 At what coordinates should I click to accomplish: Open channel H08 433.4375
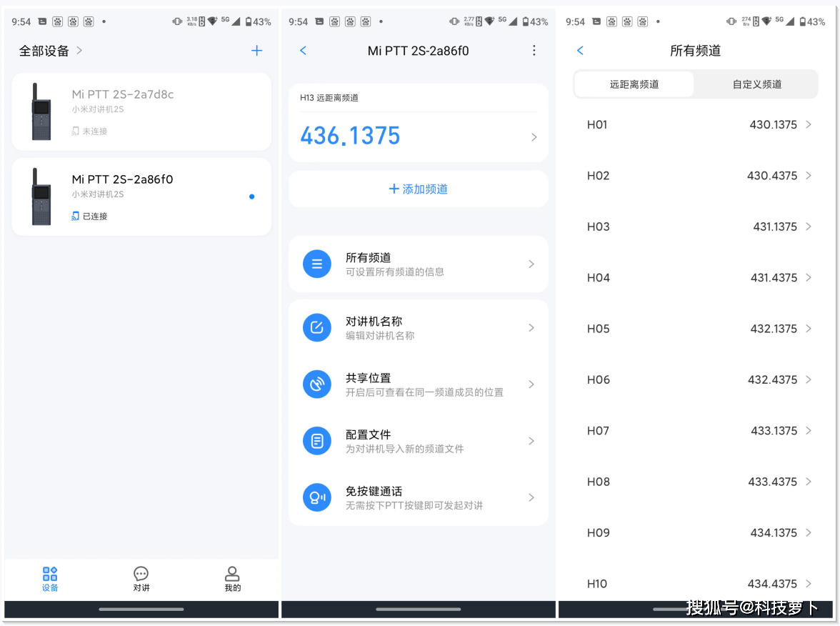click(x=696, y=482)
